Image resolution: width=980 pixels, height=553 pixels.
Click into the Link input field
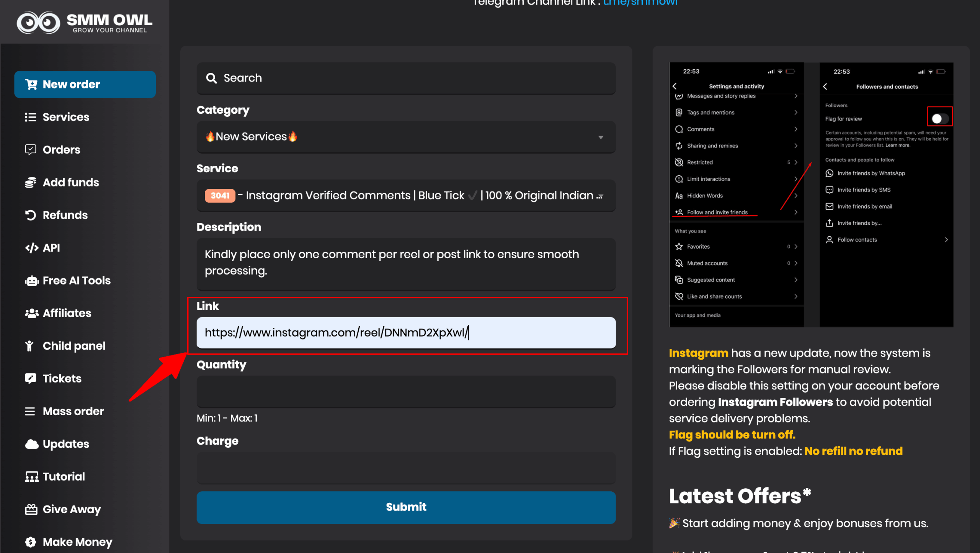coord(406,332)
